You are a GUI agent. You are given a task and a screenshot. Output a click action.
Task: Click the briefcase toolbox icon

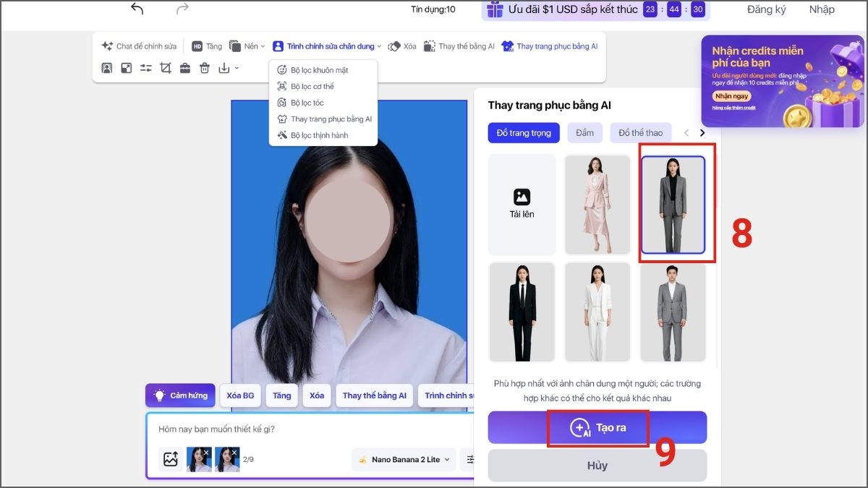(185, 68)
